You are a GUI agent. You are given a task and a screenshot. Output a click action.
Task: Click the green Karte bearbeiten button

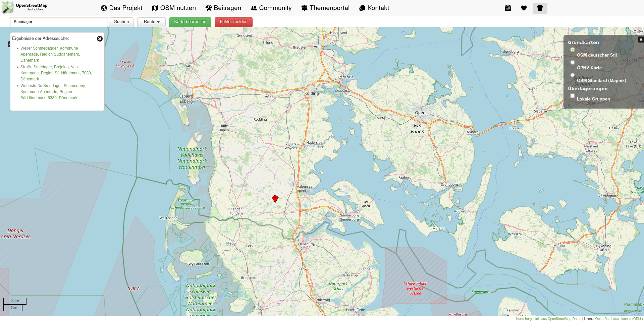click(190, 22)
